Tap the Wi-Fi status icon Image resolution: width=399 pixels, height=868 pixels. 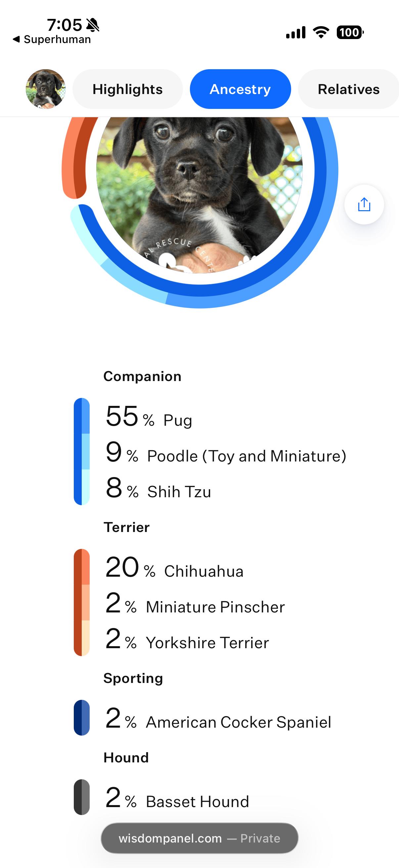(x=321, y=32)
